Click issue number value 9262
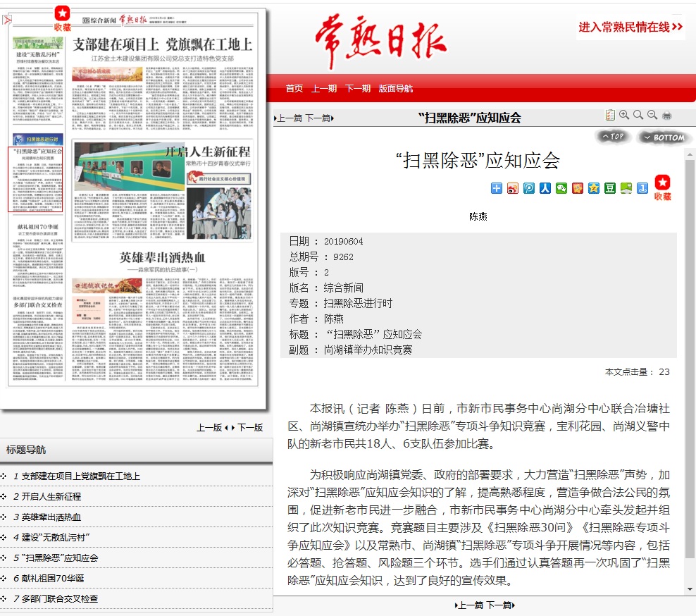Image resolution: width=696 pixels, height=616 pixels. (x=343, y=257)
